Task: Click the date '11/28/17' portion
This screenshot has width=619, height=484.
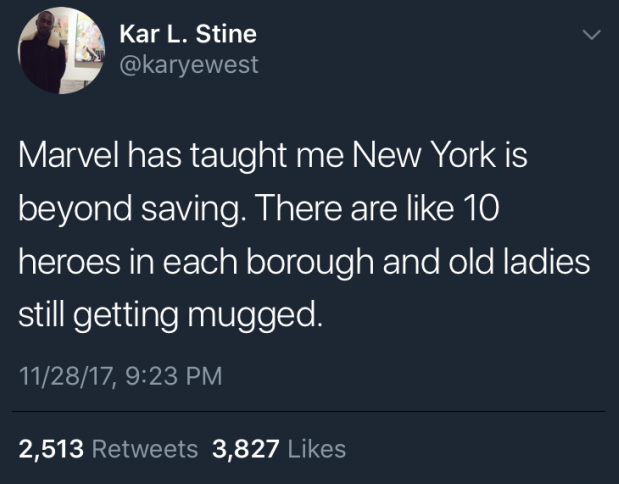Action: click(67, 376)
